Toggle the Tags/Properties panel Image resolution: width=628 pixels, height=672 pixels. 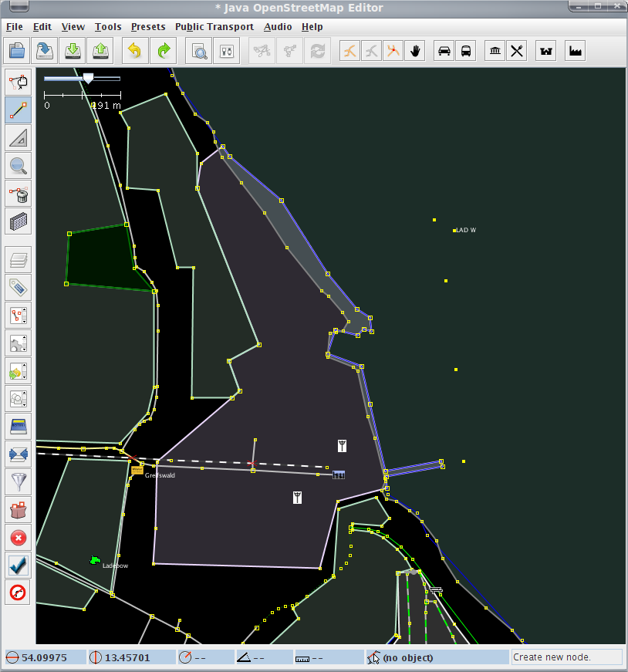point(19,288)
